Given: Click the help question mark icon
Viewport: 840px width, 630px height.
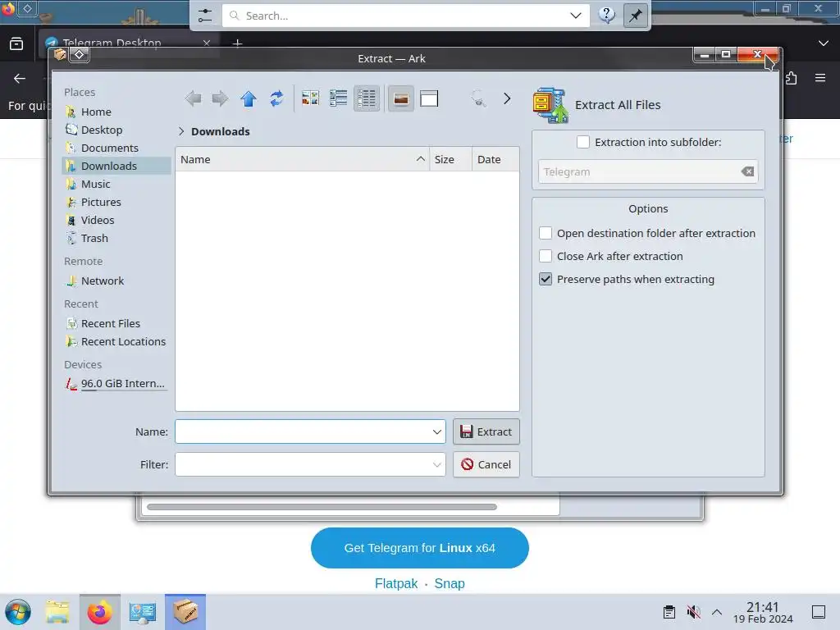Looking at the screenshot, I should 606,16.
